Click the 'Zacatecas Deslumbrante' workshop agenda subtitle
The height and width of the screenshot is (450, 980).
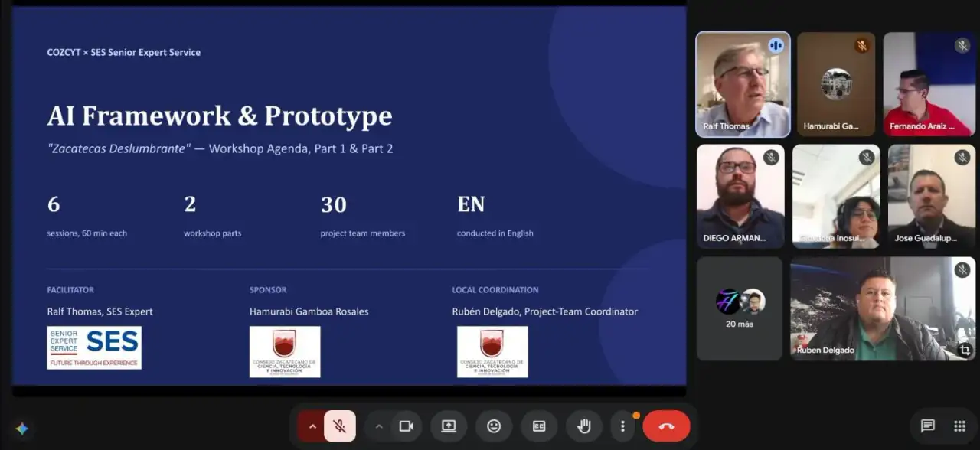(x=220, y=148)
